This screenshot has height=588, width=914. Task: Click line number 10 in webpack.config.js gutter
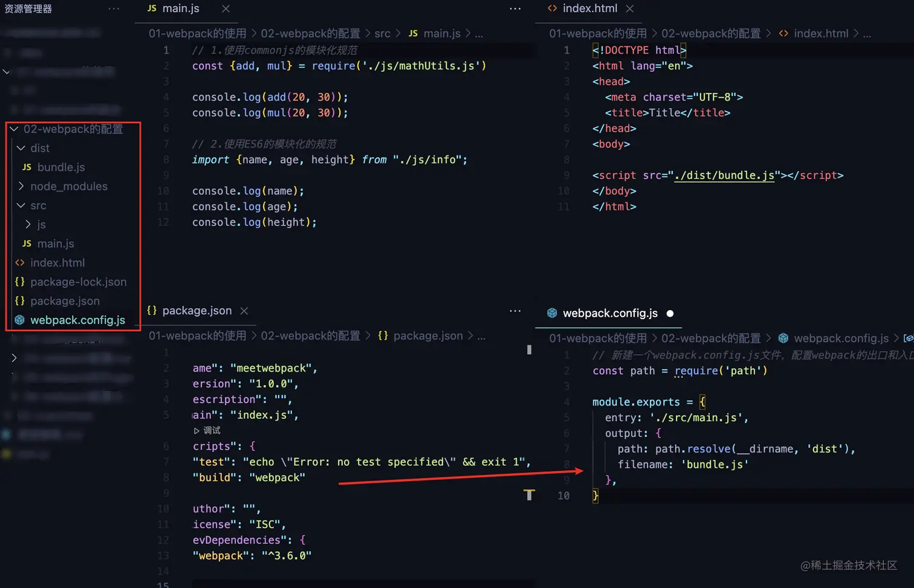[563, 496]
